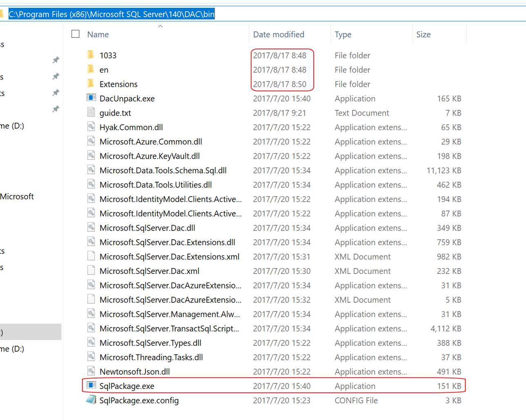Viewport: 526px width, 420px height.
Task: Sort files by the Name column header
Action: [x=98, y=35]
